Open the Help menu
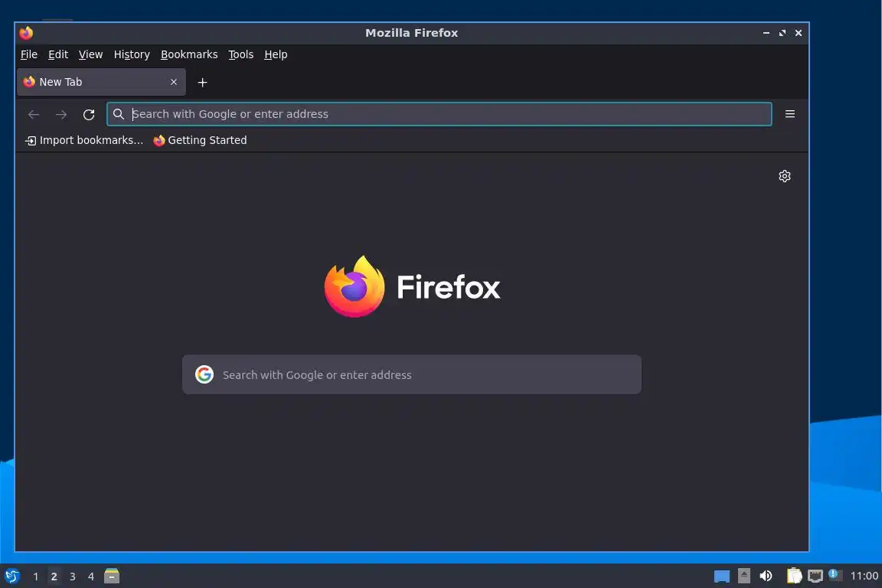This screenshot has width=882, height=588. (276, 54)
